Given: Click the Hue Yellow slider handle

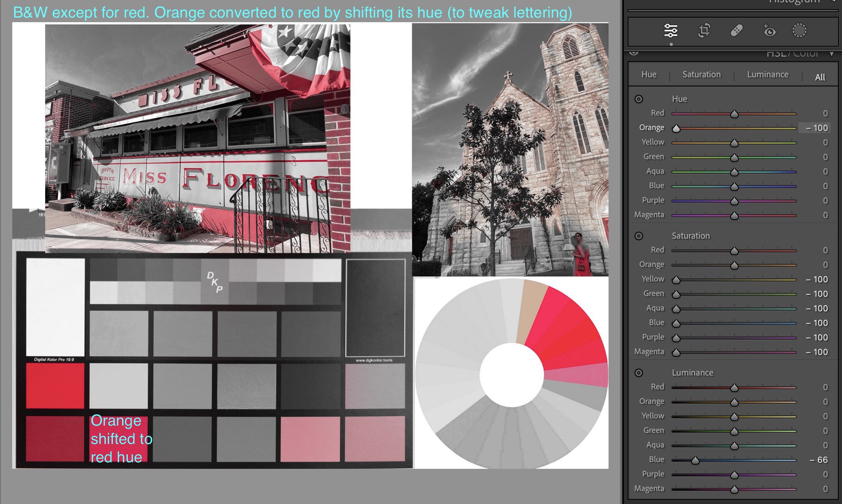Looking at the screenshot, I should pos(734,143).
